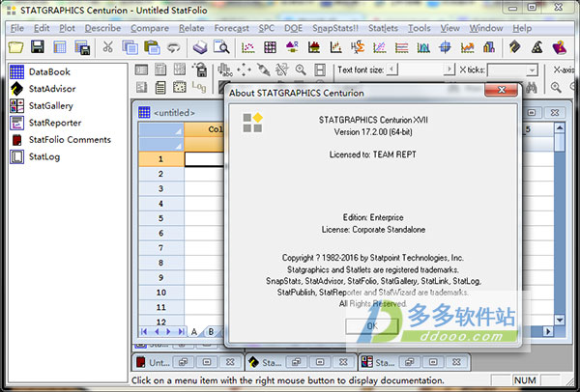Screen dimensions: 580x392
Task: Click the wizard hat StatWizard icon
Action: [x=536, y=47]
